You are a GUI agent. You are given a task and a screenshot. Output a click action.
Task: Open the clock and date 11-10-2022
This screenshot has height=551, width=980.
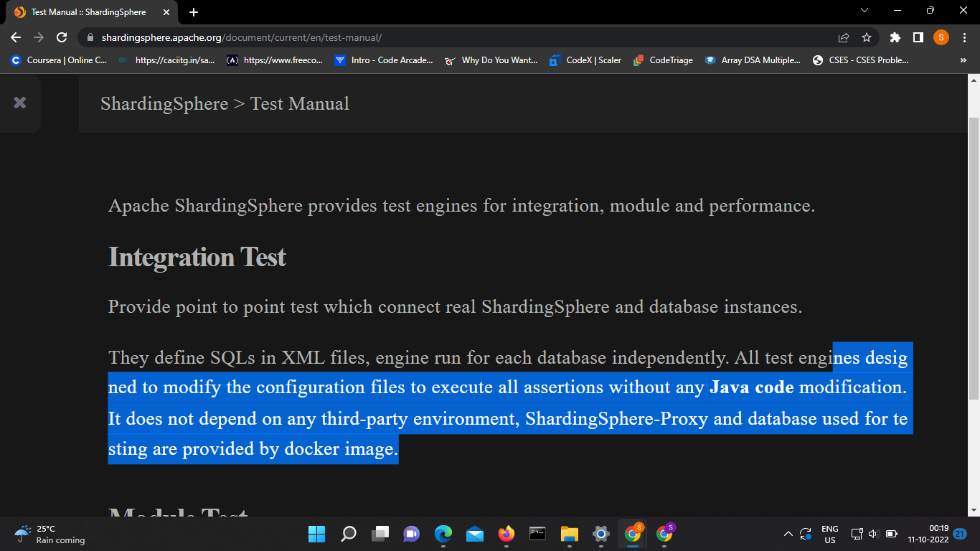coord(928,534)
